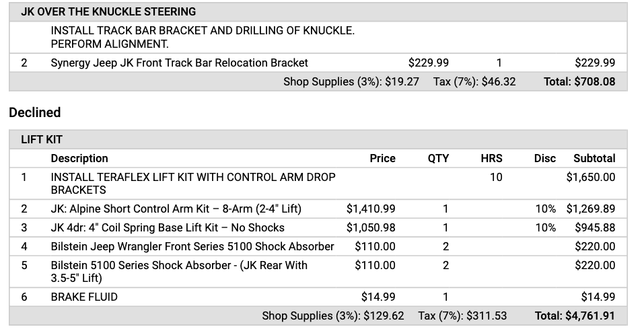Click the Price column header
644x329 pixels.
(x=382, y=158)
